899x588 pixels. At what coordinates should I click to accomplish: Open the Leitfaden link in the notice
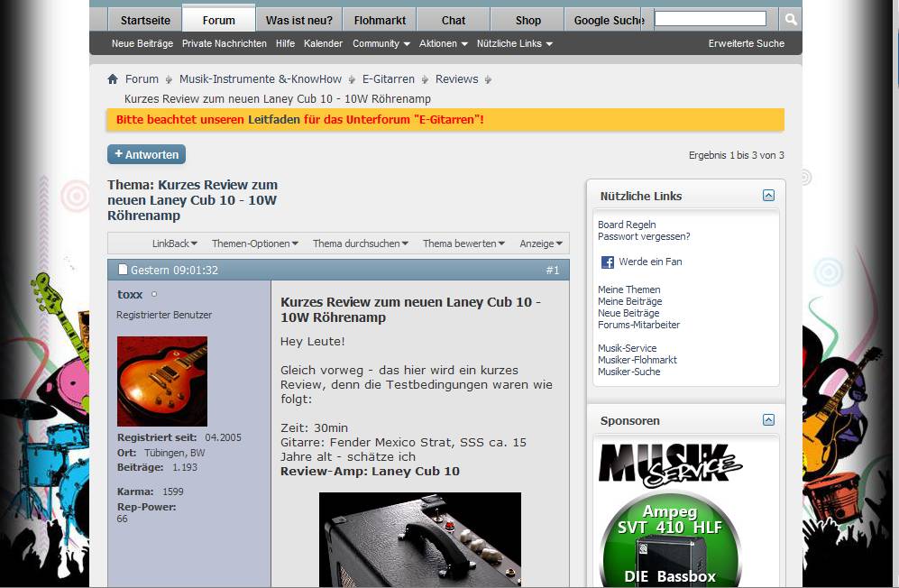click(273, 120)
